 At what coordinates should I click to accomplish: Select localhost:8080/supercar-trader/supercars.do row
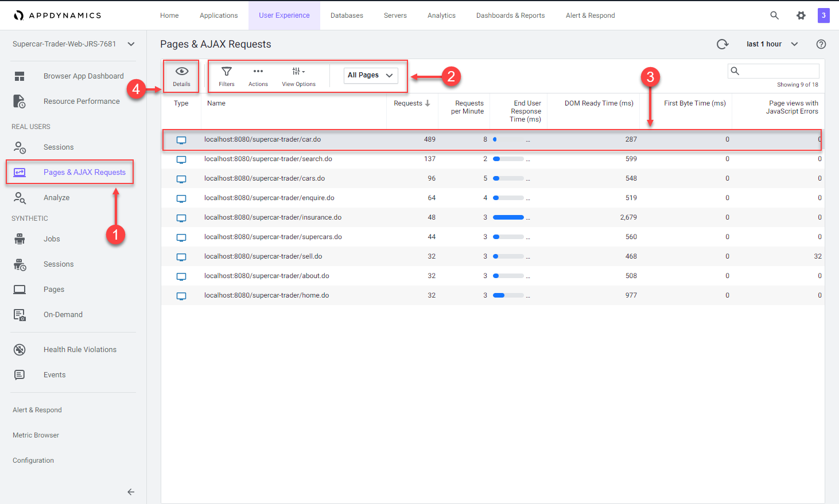493,237
